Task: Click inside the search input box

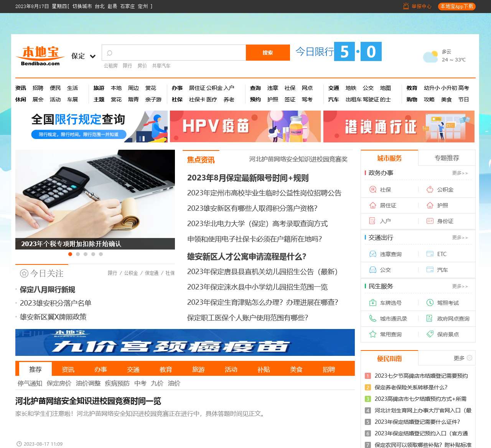Action: [x=173, y=52]
